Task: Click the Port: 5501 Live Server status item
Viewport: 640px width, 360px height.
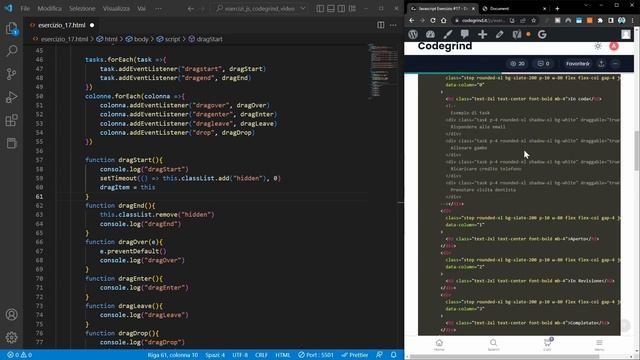Action: tap(316, 355)
